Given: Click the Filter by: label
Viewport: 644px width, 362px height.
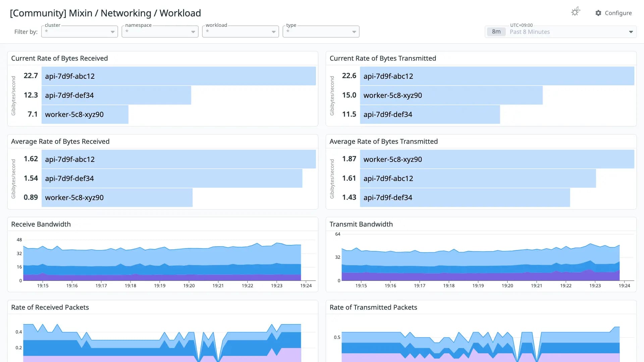Looking at the screenshot, I should [x=26, y=32].
